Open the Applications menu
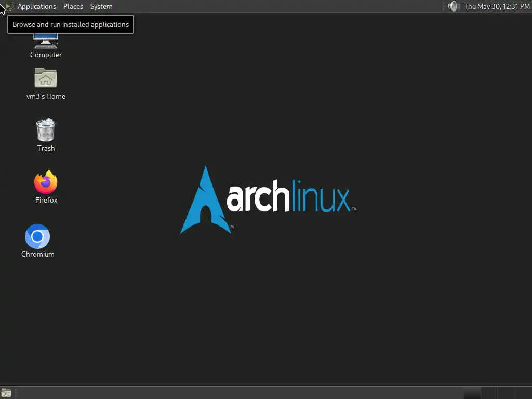This screenshot has width=532, height=399. click(37, 6)
